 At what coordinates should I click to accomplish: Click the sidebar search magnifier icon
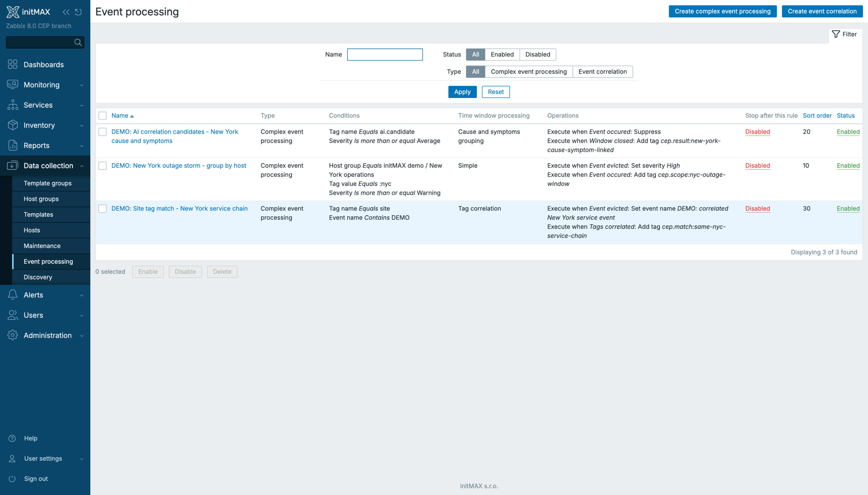coord(78,42)
